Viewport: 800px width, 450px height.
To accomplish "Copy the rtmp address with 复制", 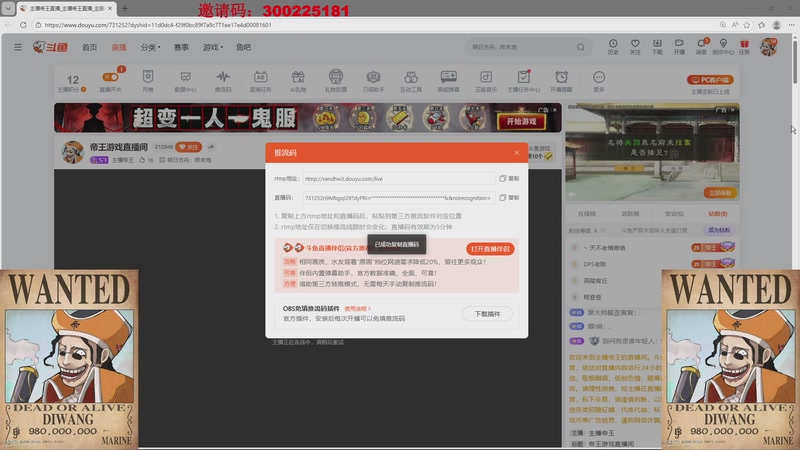I will [509, 179].
